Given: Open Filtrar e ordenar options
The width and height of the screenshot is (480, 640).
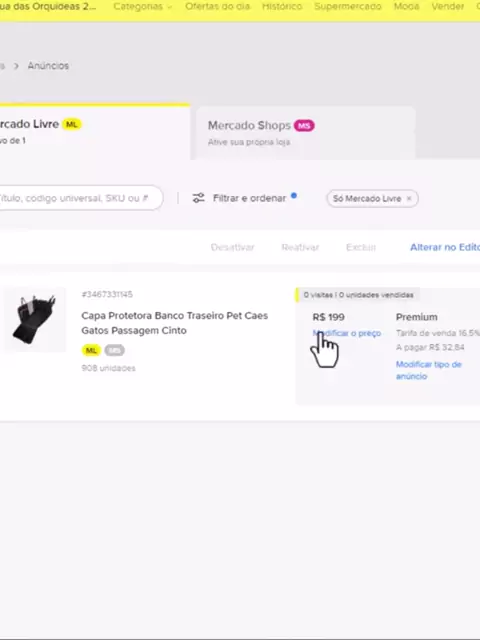Looking at the screenshot, I should 249,198.
